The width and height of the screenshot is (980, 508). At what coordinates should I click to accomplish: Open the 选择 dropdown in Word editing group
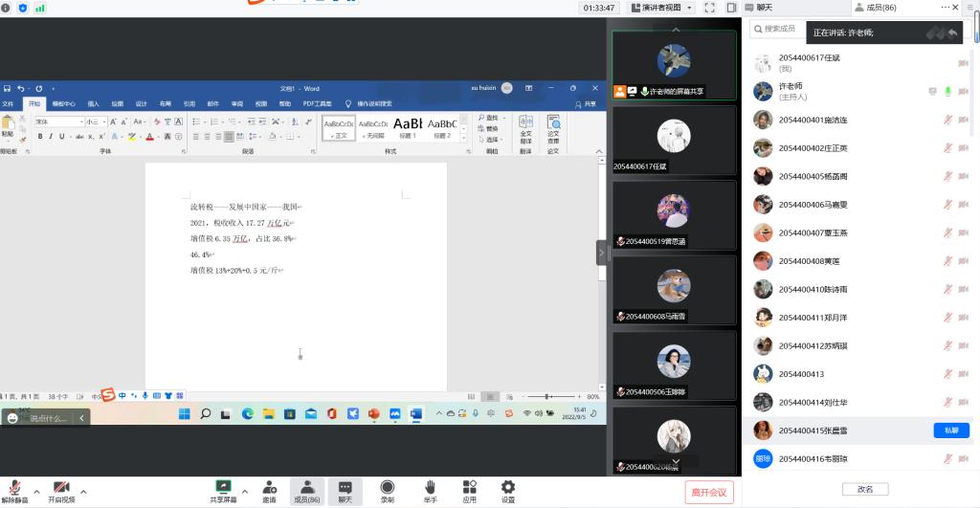coord(492,140)
